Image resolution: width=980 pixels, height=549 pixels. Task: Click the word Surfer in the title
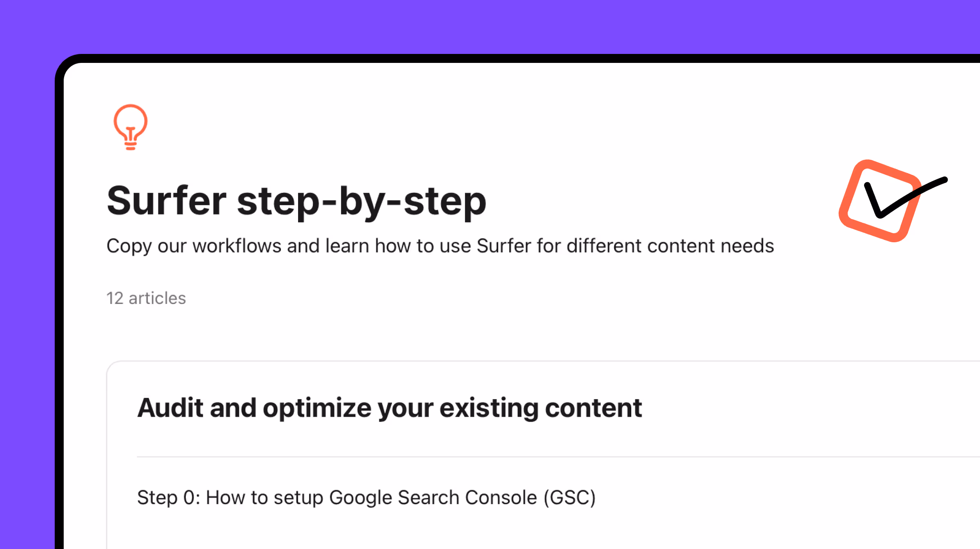(x=166, y=201)
